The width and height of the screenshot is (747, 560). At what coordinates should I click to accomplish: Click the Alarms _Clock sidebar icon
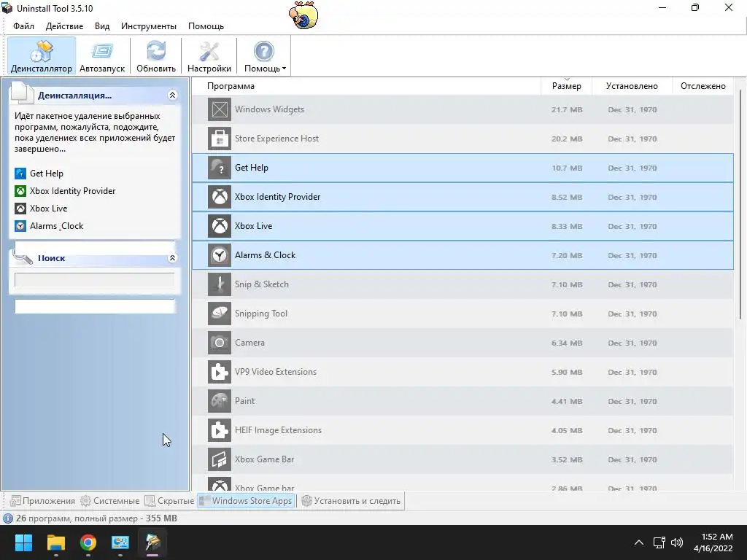pyautogui.click(x=20, y=226)
